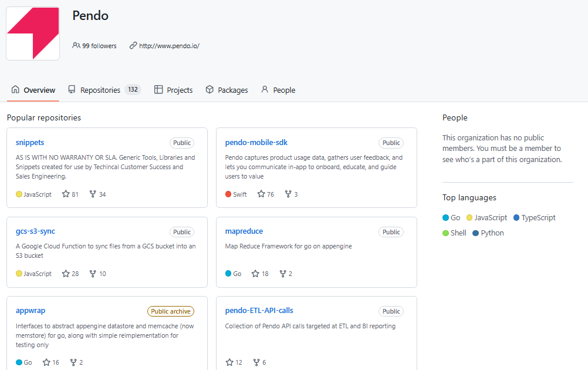Filter by Python in Top languages

(x=488, y=233)
